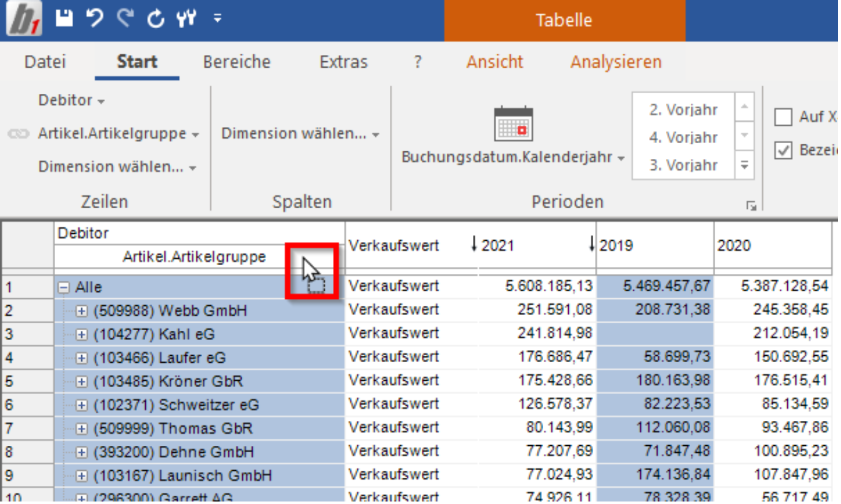Click the redo arrow icon
This screenshot has height=504, width=841.
pyautogui.click(x=126, y=19)
